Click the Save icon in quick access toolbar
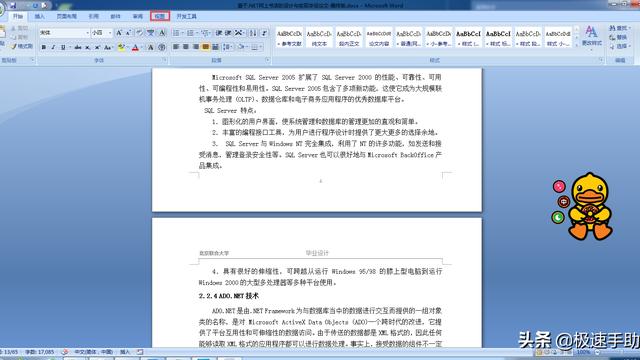Image resolution: width=640 pixels, height=360 pixels. [13, 5]
